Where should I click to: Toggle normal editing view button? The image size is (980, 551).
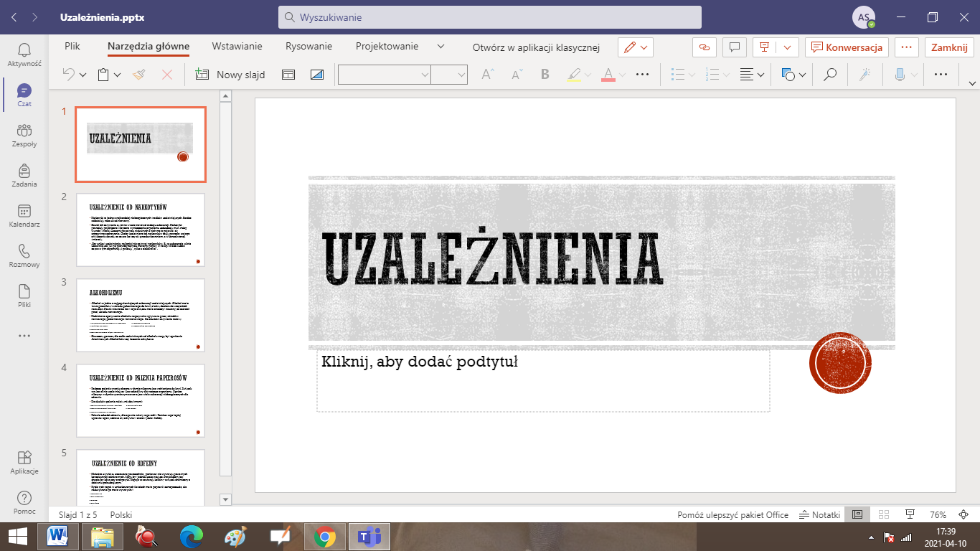pos(857,514)
